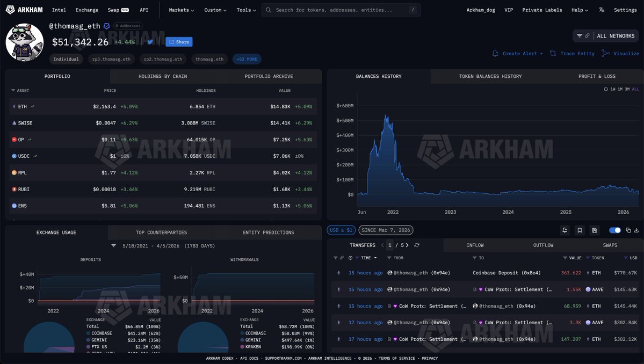Click the FROM column filter icon
This screenshot has height=364, width=644.
389,258
